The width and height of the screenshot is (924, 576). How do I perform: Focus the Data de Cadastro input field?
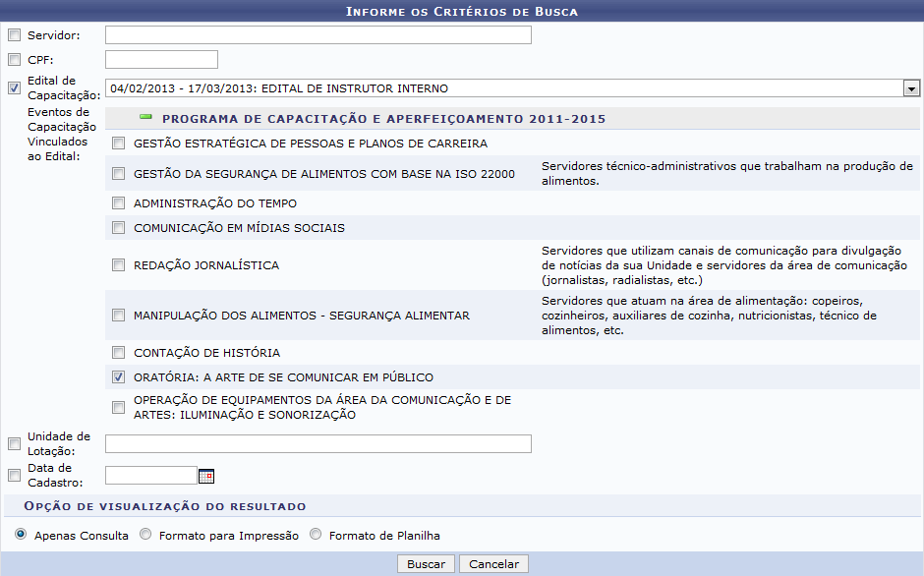(x=150, y=476)
